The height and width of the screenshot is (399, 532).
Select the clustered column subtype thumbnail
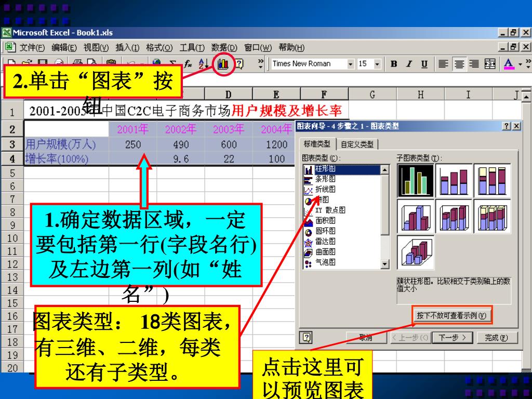(415, 181)
